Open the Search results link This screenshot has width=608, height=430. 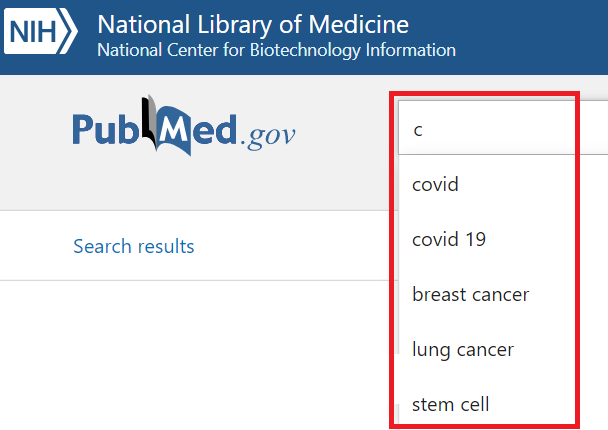coord(134,246)
